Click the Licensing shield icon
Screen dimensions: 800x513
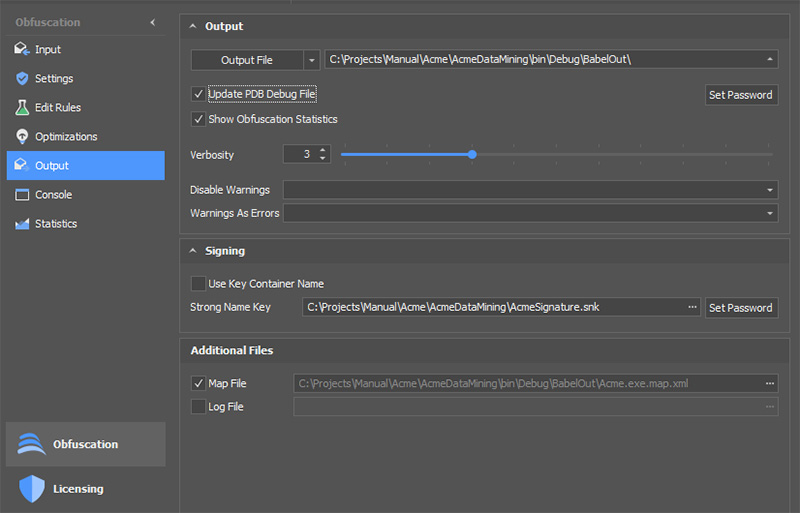point(32,488)
